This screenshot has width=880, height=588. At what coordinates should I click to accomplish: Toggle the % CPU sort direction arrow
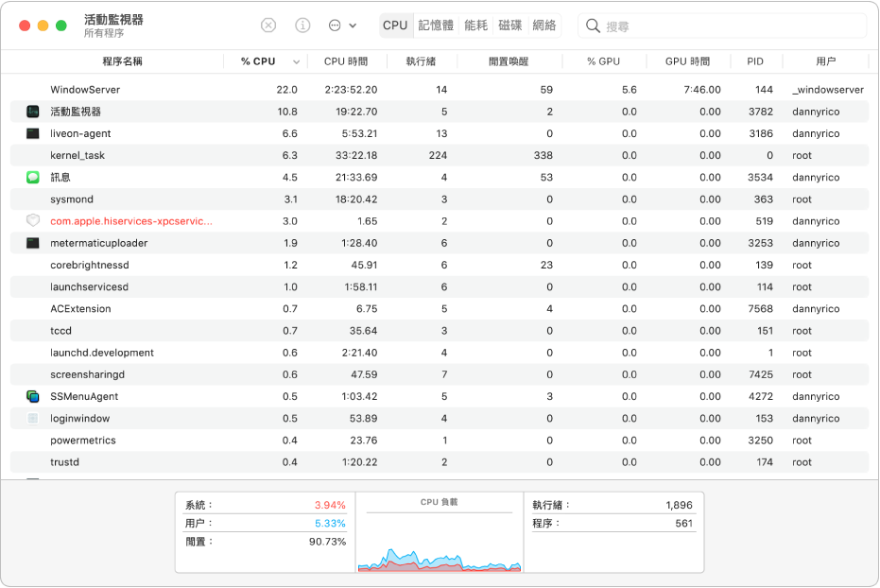point(297,61)
